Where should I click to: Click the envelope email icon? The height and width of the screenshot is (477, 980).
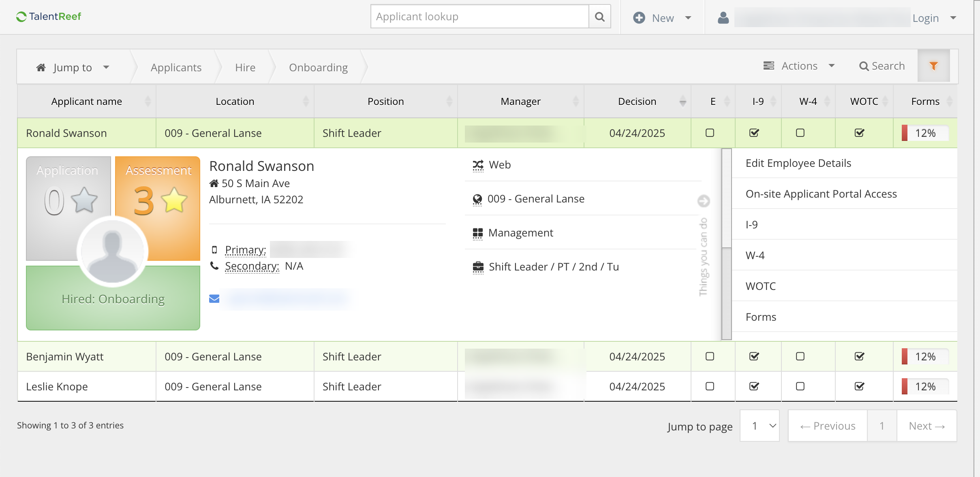pyautogui.click(x=214, y=299)
